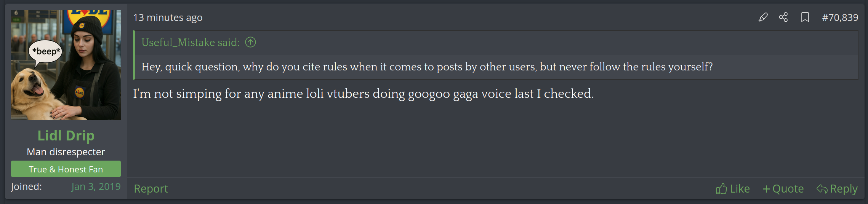This screenshot has height=204, width=868.
Task: Click the curved arrow Reply icon
Action: click(822, 189)
